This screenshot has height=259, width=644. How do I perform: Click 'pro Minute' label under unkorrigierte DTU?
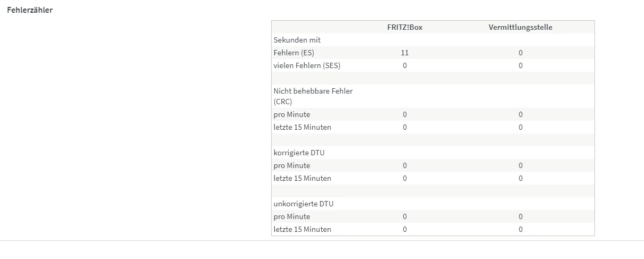[292, 216]
